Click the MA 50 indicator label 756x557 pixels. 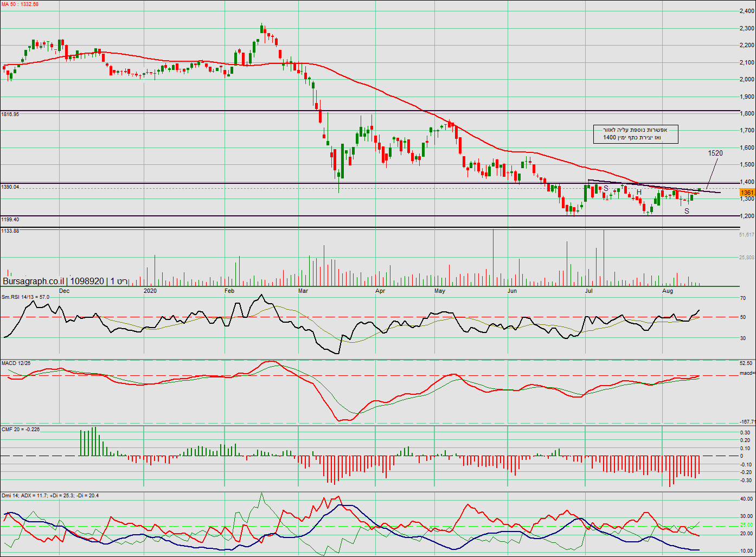coord(20,4)
